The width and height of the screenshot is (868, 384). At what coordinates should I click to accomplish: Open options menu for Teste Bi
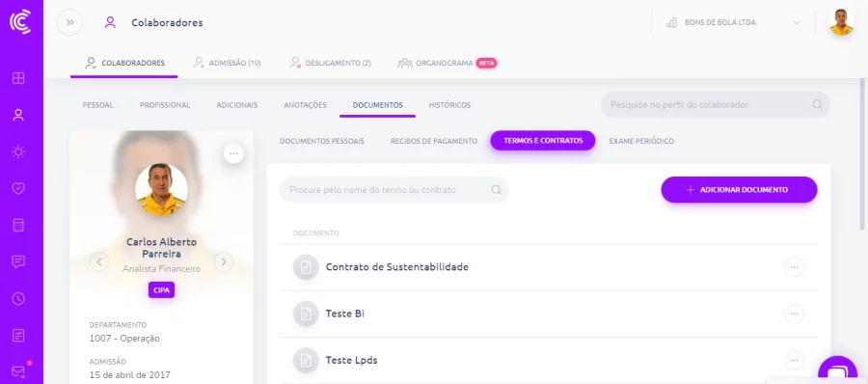coord(795,314)
